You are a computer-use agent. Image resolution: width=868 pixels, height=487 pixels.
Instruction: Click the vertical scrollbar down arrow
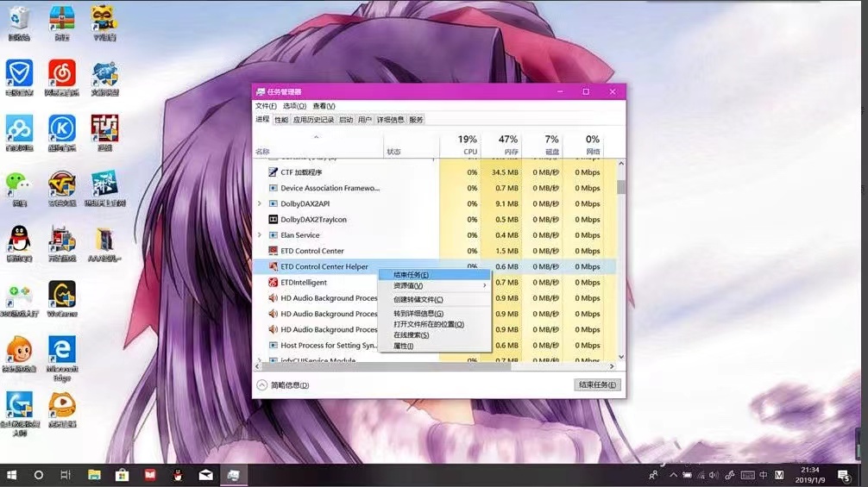click(621, 357)
